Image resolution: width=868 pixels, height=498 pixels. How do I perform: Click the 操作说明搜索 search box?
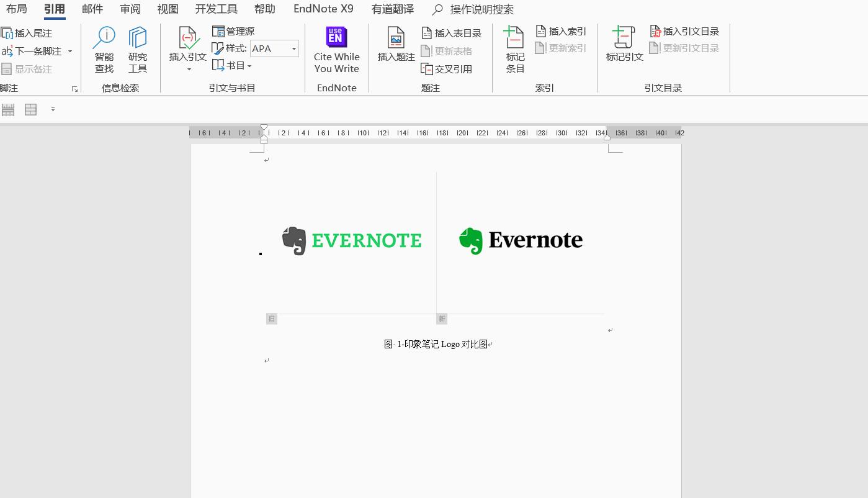tap(473, 9)
